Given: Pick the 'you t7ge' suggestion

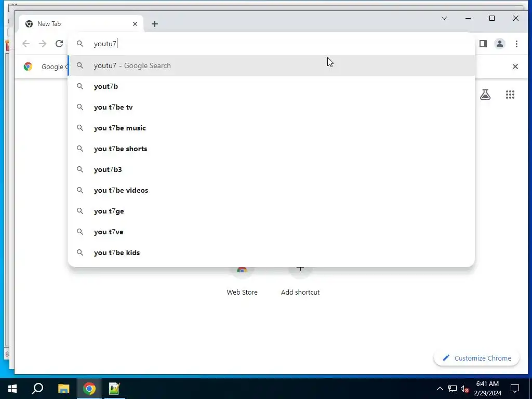Looking at the screenshot, I should point(271,211).
